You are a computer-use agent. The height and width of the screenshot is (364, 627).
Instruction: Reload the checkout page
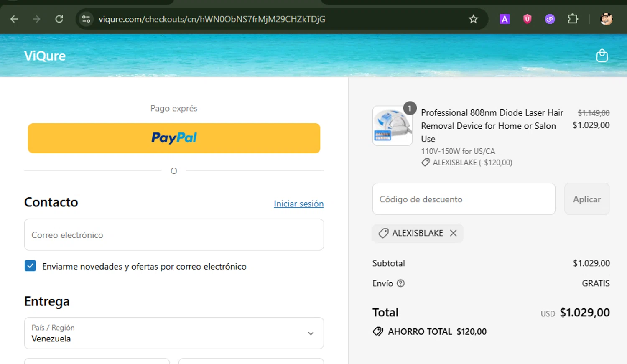coord(59,19)
